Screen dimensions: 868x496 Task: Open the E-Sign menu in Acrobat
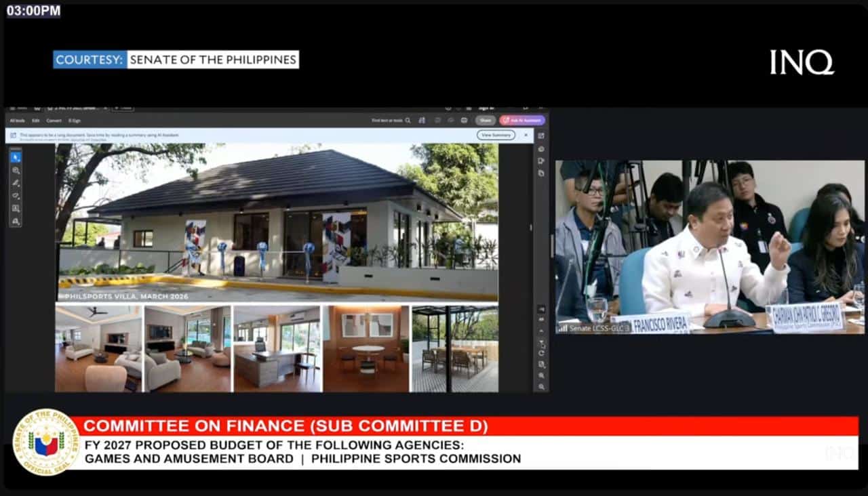coord(74,121)
